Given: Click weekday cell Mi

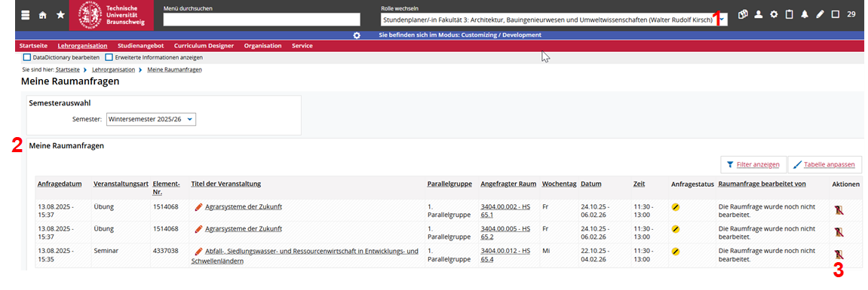Looking at the screenshot, I should (x=546, y=252).
